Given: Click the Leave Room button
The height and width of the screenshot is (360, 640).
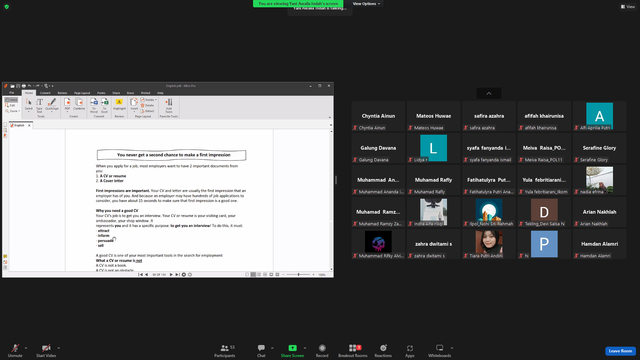Looking at the screenshot, I should pos(620,351).
